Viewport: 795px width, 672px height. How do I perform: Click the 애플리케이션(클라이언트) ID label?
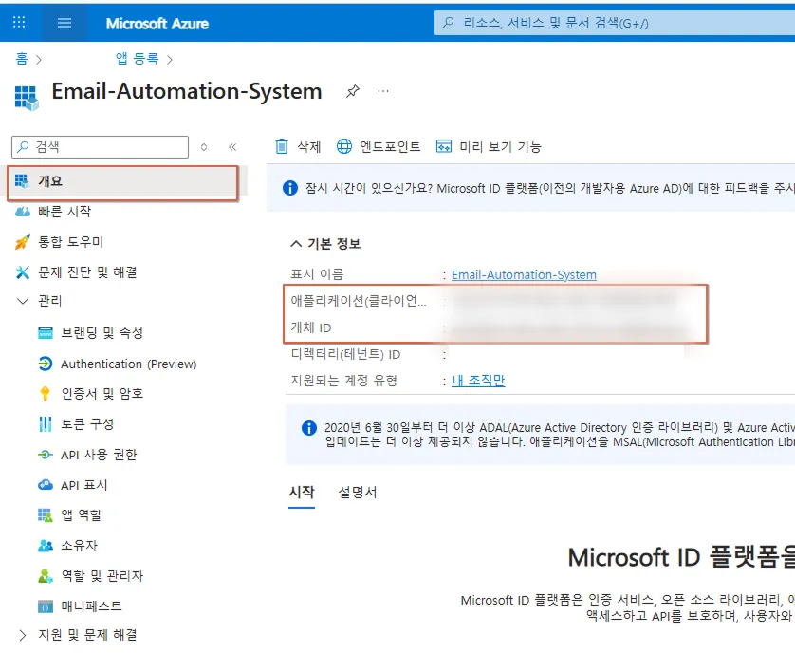pos(359,301)
